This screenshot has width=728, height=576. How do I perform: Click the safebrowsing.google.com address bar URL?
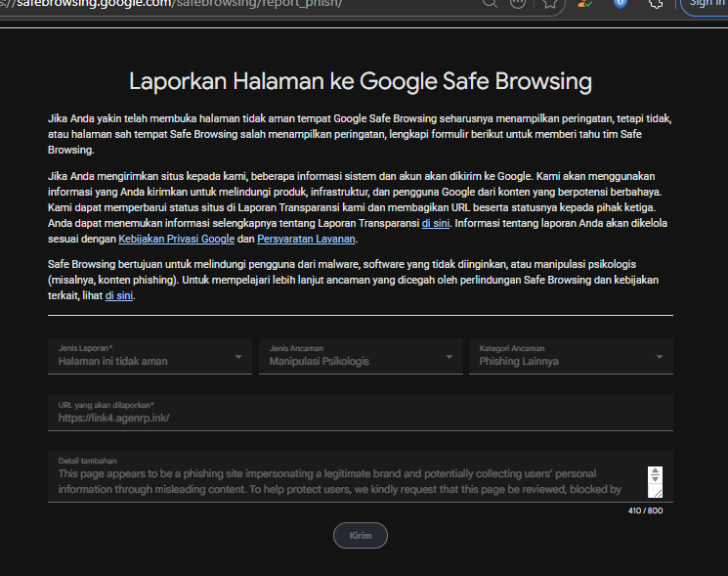click(x=171, y=4)
